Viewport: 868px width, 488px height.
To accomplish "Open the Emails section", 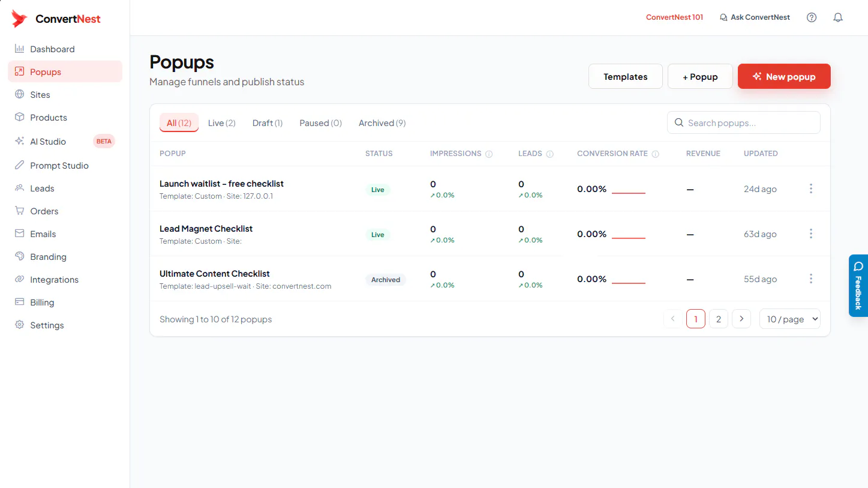I will coord(65,234).
